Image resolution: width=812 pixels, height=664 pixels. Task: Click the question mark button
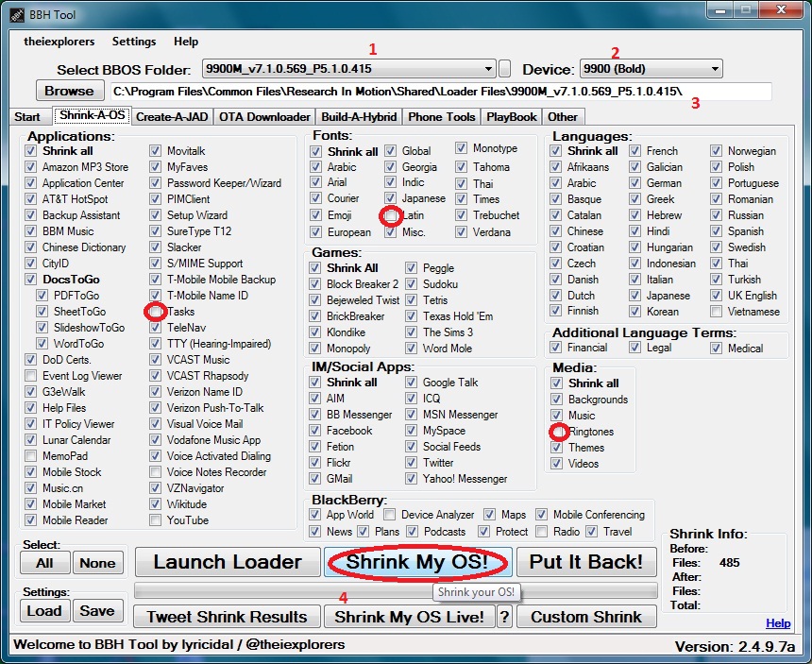pyautogui.click(x=504, y=617)
